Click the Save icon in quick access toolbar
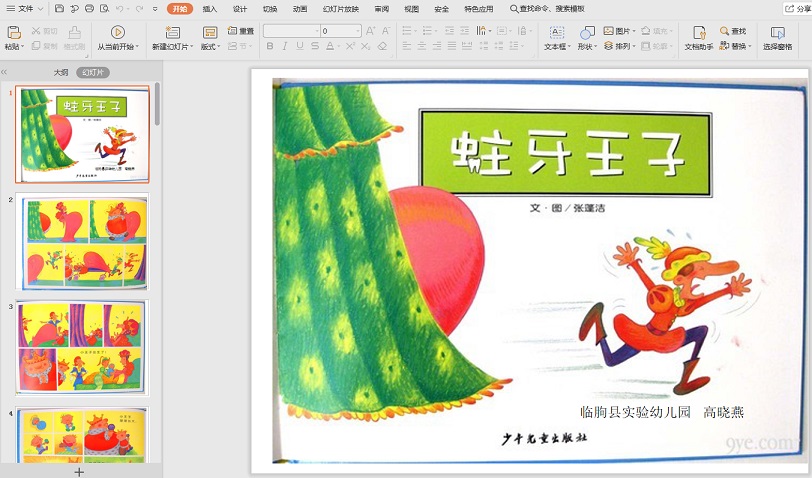The width and height of the screenshot is (812, 478). coord(59,9)
